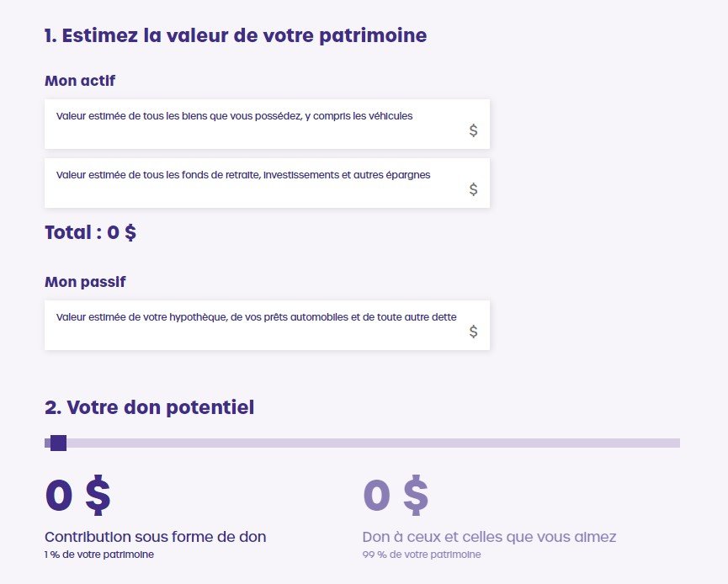Click the heading Votre don potentiel
728x584 pixels.
point(149,407)
